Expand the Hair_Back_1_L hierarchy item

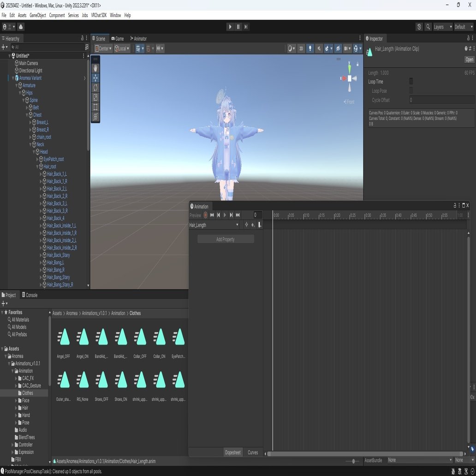pyautogui.click(x=41, y=174)
